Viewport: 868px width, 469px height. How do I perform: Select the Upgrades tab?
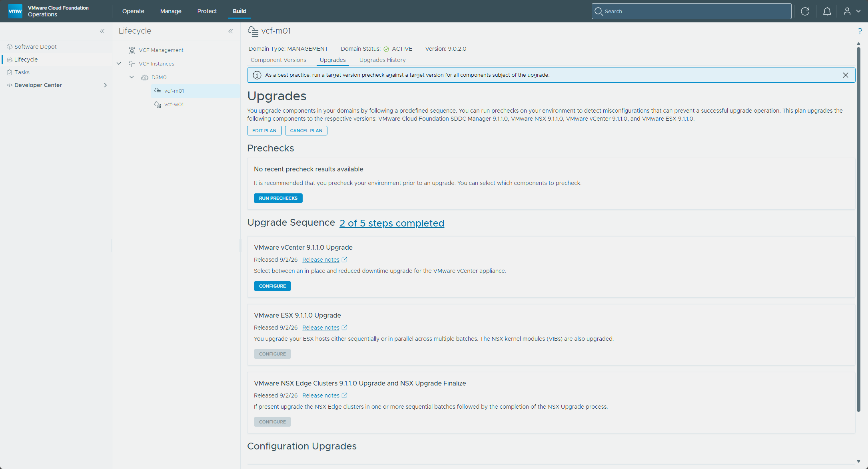(x=333, y=60)
